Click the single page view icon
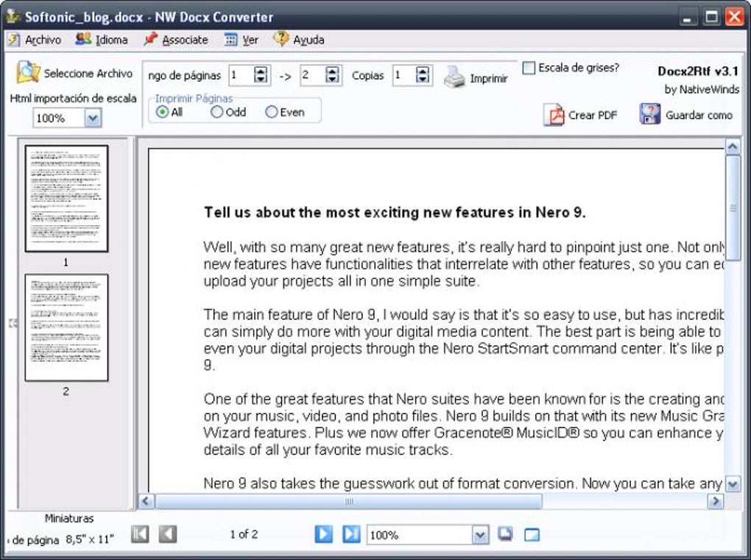The height and width of the screenshot is (560, 751). [x=532, y=535]
